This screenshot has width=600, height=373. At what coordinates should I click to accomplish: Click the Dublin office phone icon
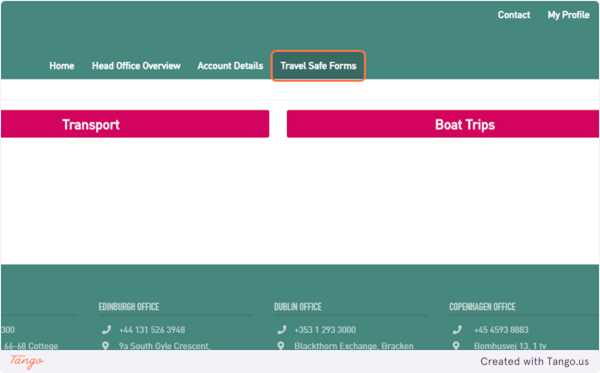[282, 329]
